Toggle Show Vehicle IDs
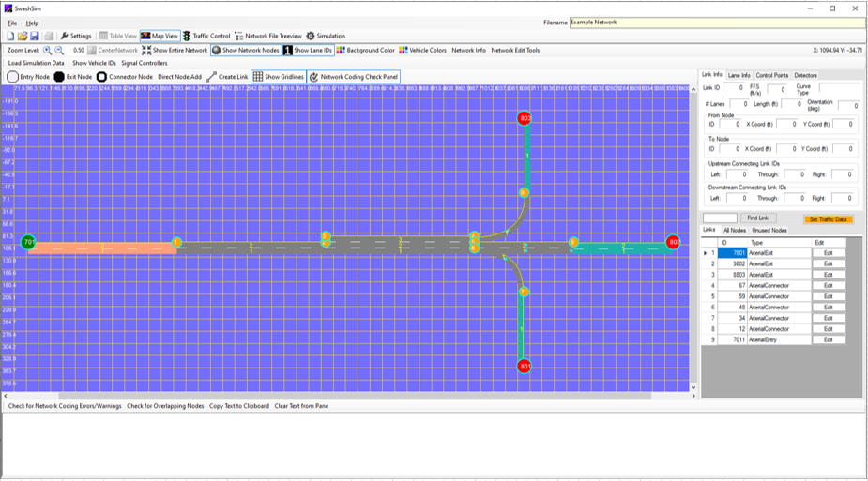The width and height of the screenshot is (868, 481). coord(94,63)
